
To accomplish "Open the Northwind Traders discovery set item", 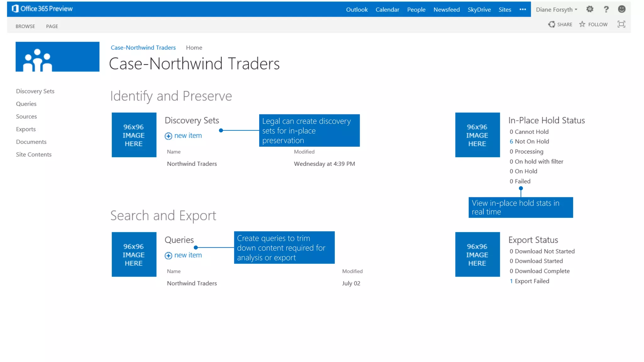I will click(192, 164).
